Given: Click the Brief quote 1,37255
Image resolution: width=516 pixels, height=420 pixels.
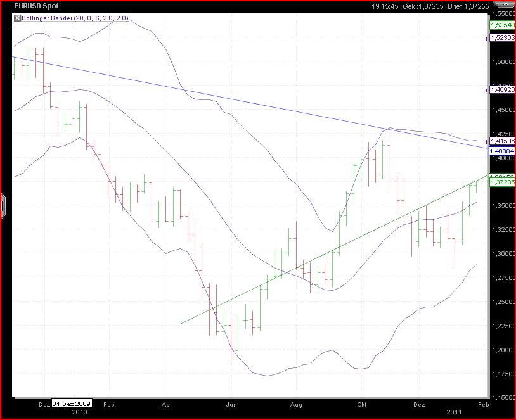Looking at the screenshot, I should pyautogui.click(x=470, y=5).
